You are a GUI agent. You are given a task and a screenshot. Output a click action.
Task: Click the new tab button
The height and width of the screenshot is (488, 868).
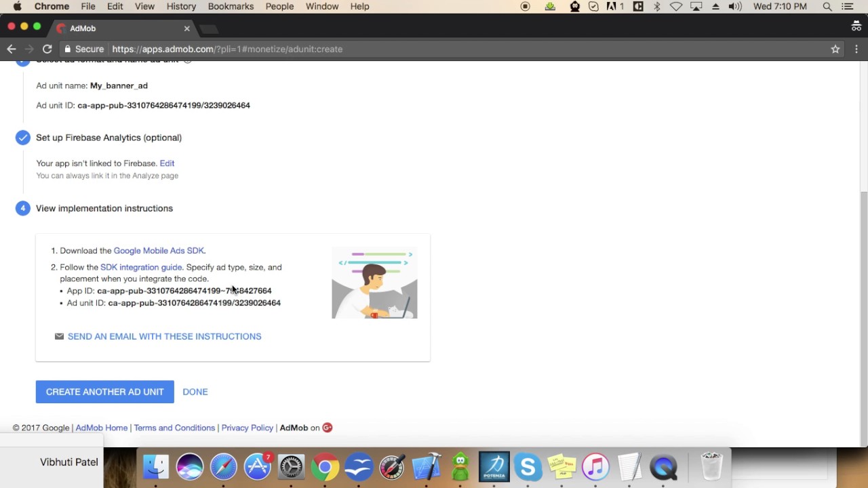(x=209, y=28)
